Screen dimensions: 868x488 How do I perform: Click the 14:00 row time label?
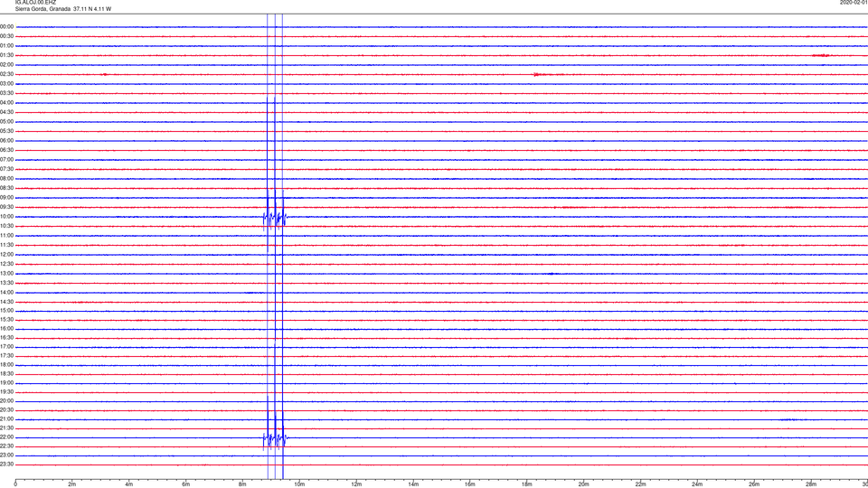(x=6, y=292)
